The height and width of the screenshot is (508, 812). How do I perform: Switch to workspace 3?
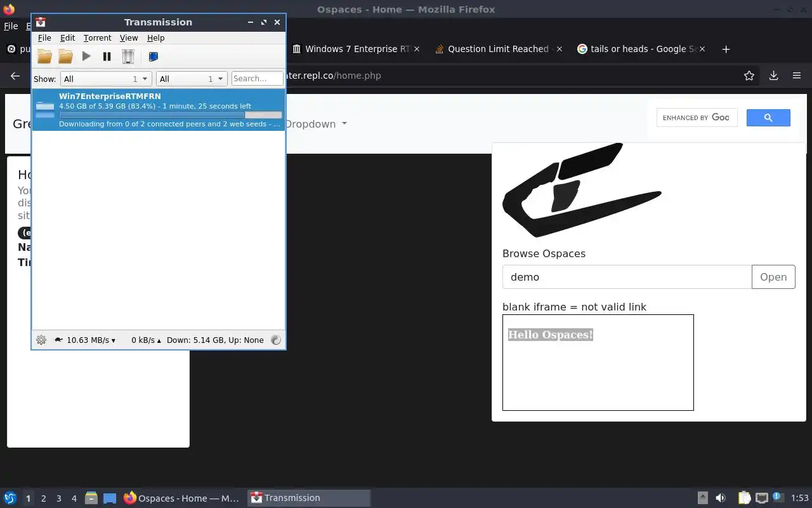point(58,498)
